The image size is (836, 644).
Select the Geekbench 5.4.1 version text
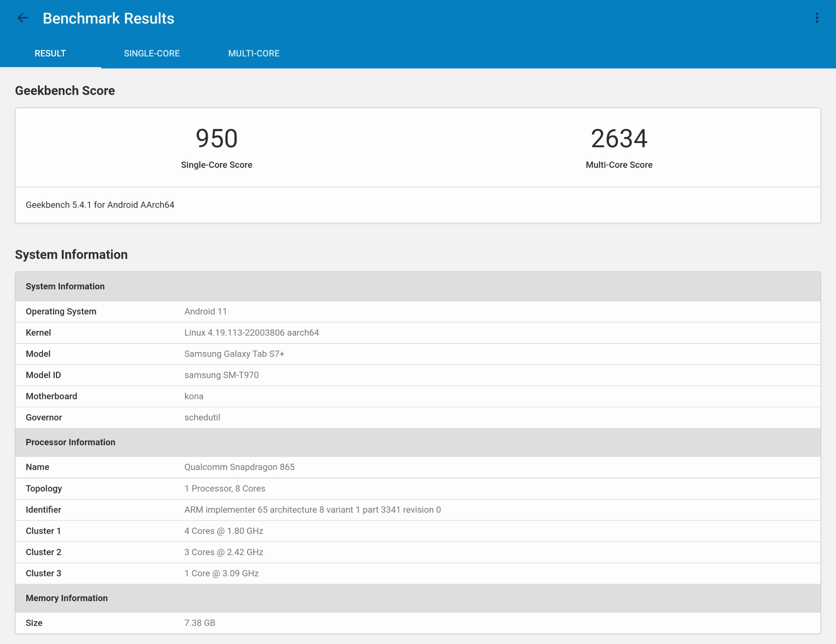click(x=100, y=205)
